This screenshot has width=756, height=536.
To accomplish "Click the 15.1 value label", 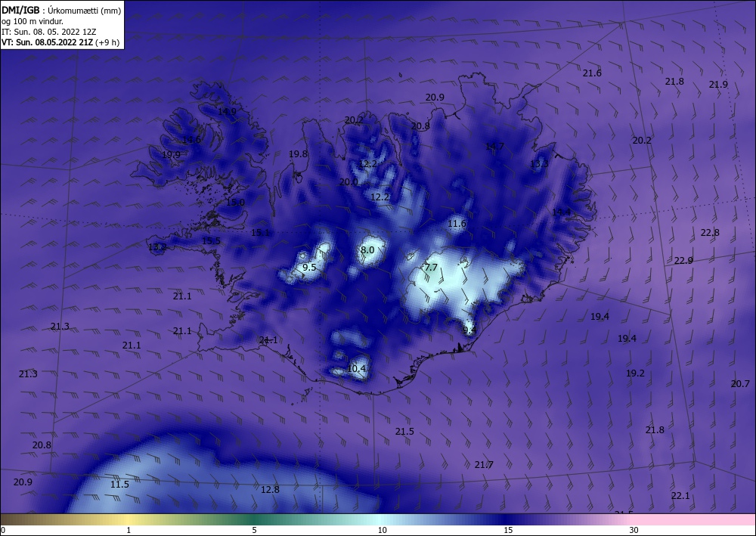I will pos(260,233).
